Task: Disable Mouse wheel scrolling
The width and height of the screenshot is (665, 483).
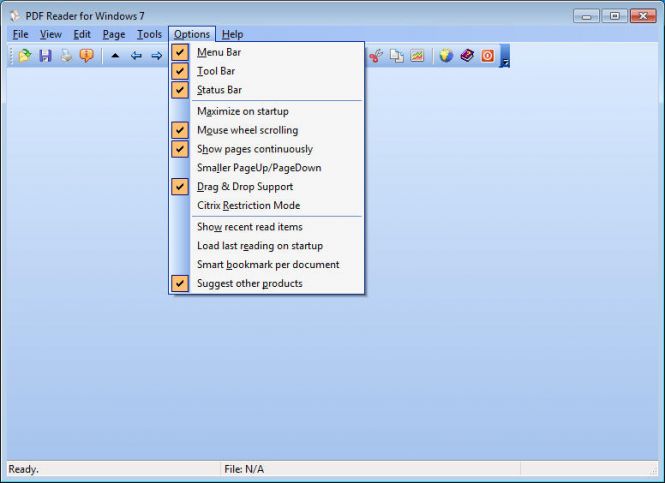Action: 266,130
